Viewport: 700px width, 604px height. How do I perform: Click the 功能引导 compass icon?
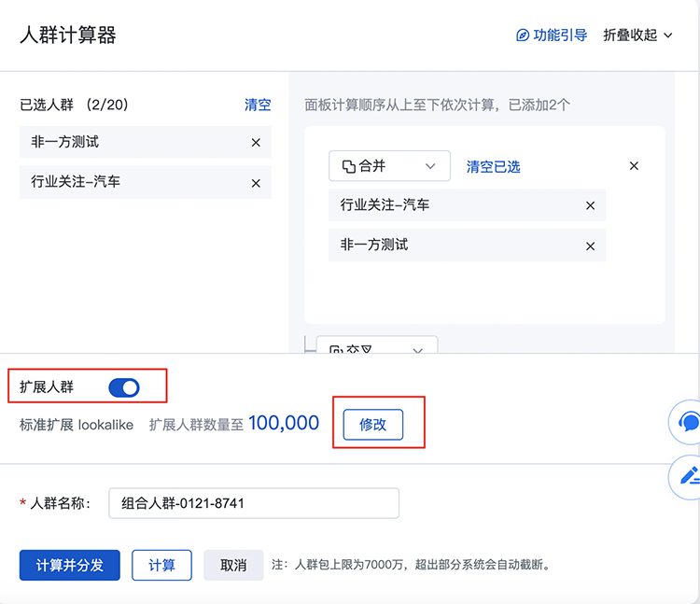point(523,35)
